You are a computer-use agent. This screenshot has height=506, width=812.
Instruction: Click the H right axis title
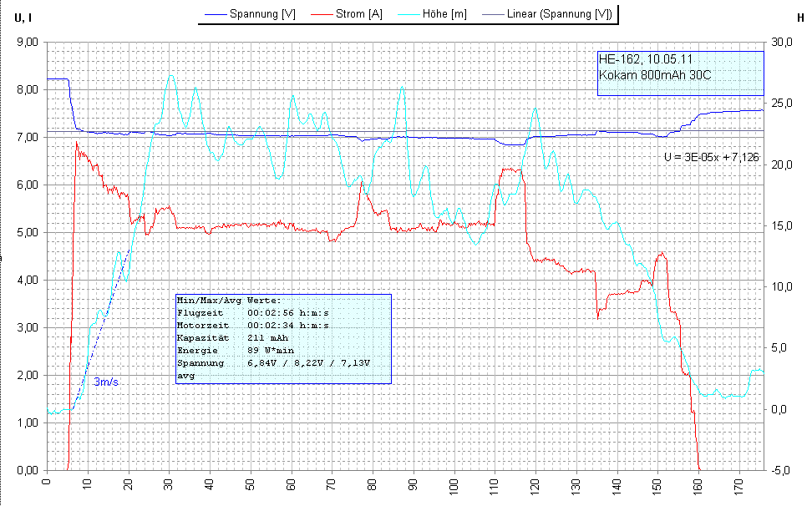tap(801, 14)
